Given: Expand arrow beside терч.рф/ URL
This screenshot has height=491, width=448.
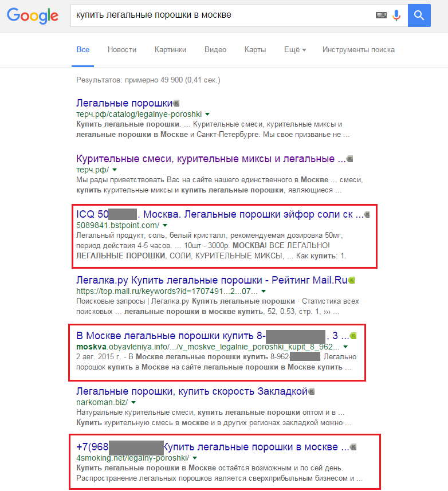Looking at the screenshot, I should pyautogui.click(x=115, y=170).
